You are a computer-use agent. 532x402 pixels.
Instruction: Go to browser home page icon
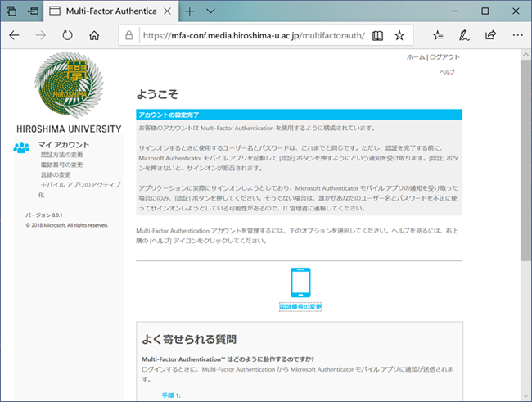click(94, 35)
